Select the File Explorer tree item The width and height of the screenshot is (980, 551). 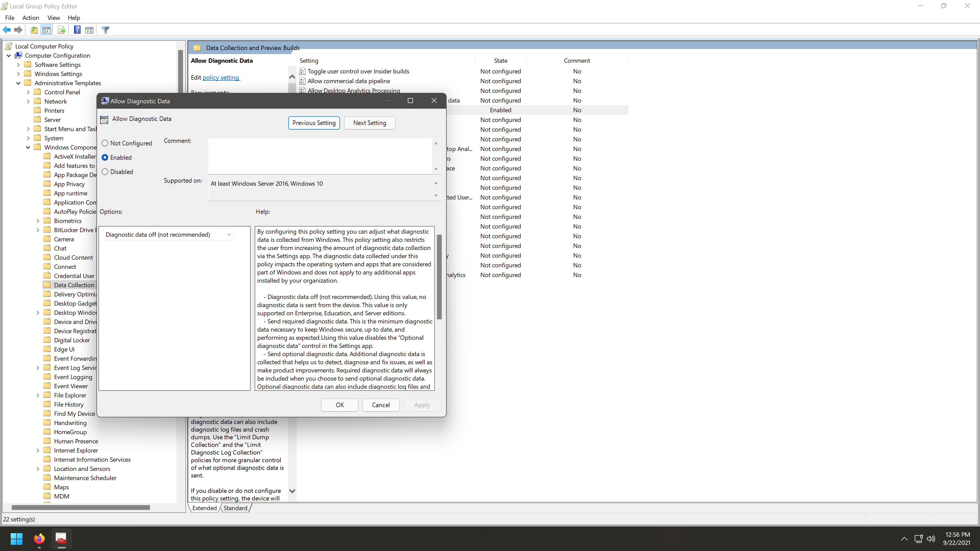tap(70, 395)
